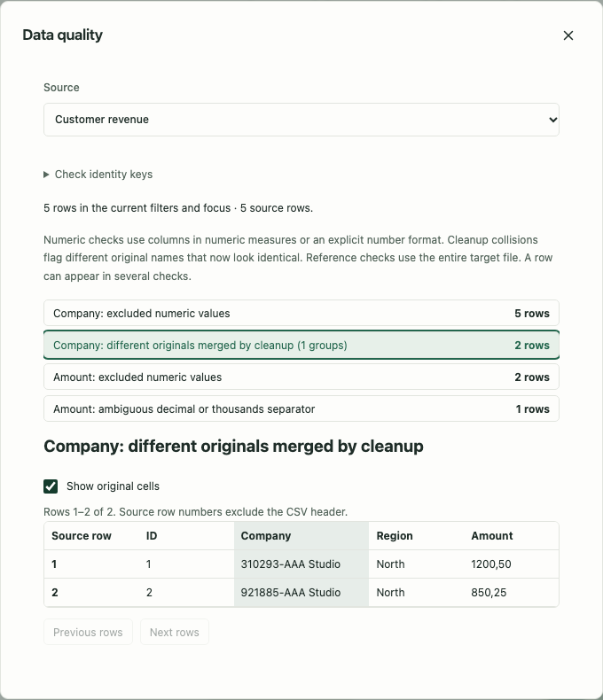Viewport: 603px width, 700px height.
Task: Open the Source dropdown showing Customer revenue
Action: (x=301, y=120)
